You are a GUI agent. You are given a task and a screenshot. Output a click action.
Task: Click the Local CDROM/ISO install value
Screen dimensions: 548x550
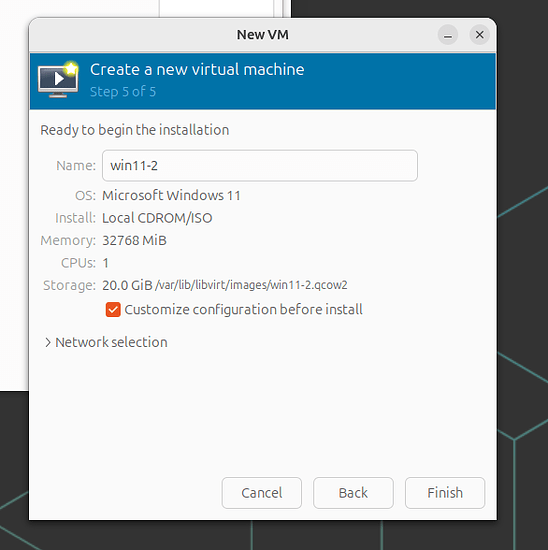click(157, 218)
